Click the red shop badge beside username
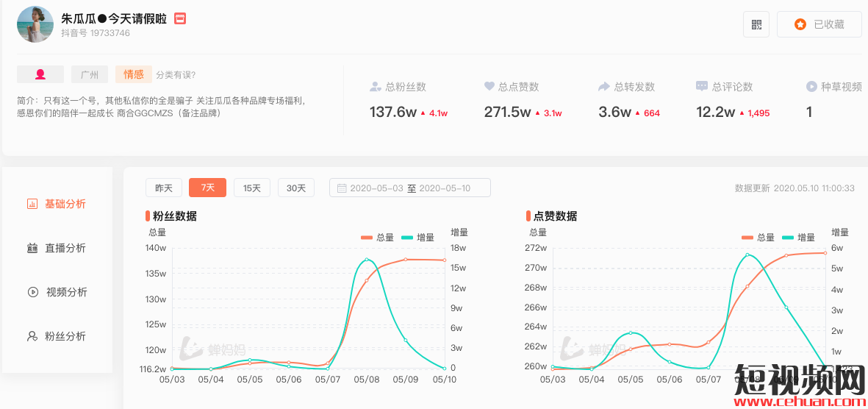Viewport: 868px width, 409px height. point(180,18)
